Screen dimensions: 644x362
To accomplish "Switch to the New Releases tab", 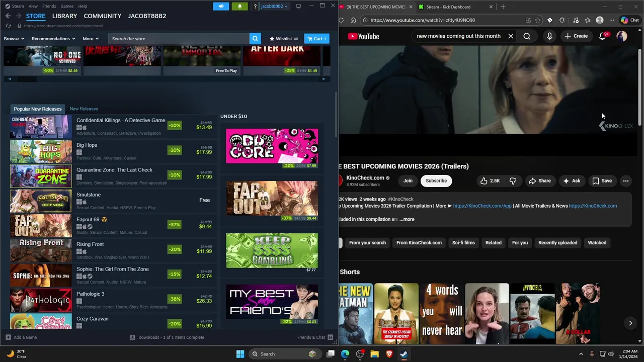I will pyautogui.click(x=84, y=109).
